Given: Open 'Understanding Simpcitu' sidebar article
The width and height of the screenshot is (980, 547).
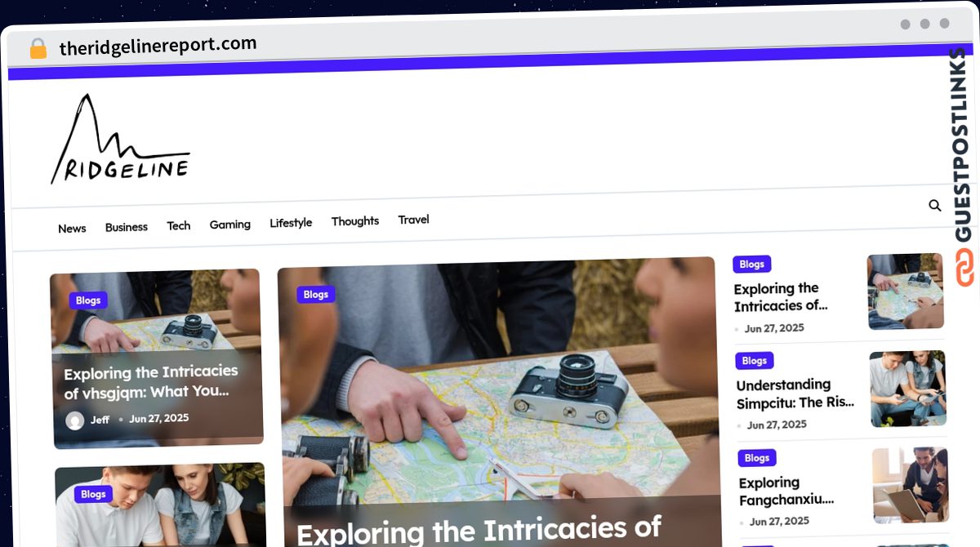Looking at the screenshot, I should [x=795, y=394].
